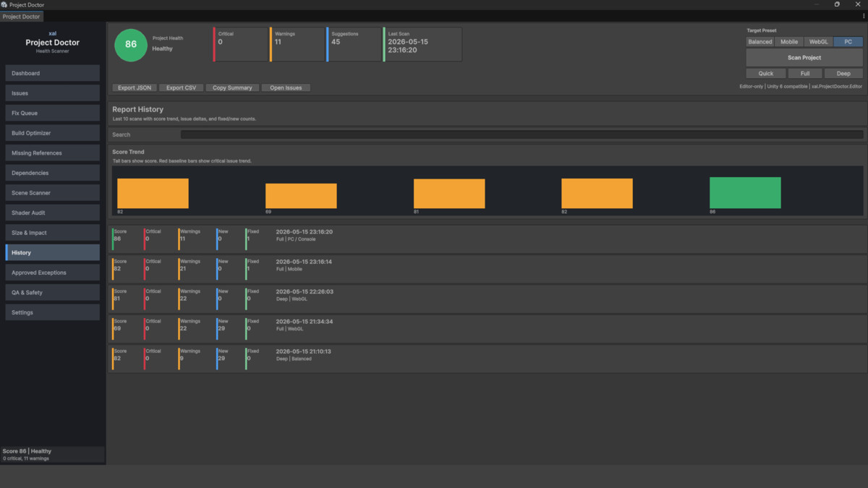Select the scan entry 2026-05-15 21:10:13
This screenshot has height=488, width=868.
pos(488,359)
